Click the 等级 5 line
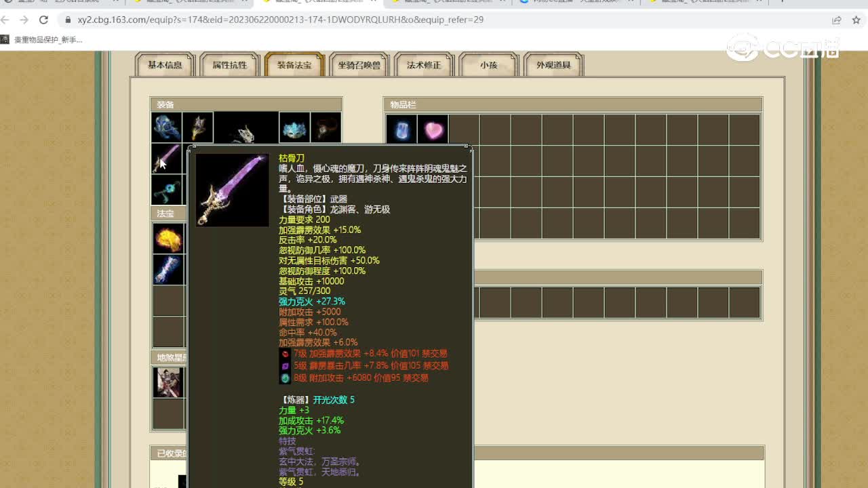The image size is (868, 488). 291,482
